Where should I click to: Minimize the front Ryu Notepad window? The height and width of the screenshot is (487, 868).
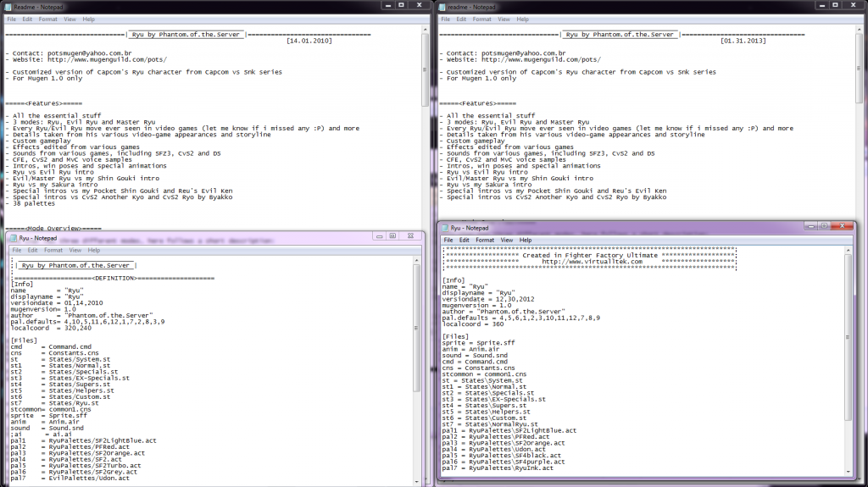(810, 226)
